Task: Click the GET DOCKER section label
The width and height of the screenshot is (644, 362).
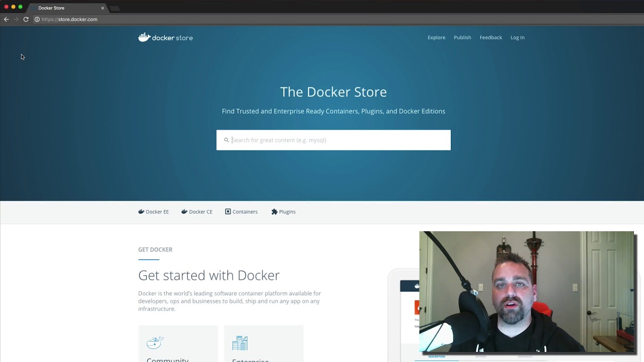Action: point(155,250)
